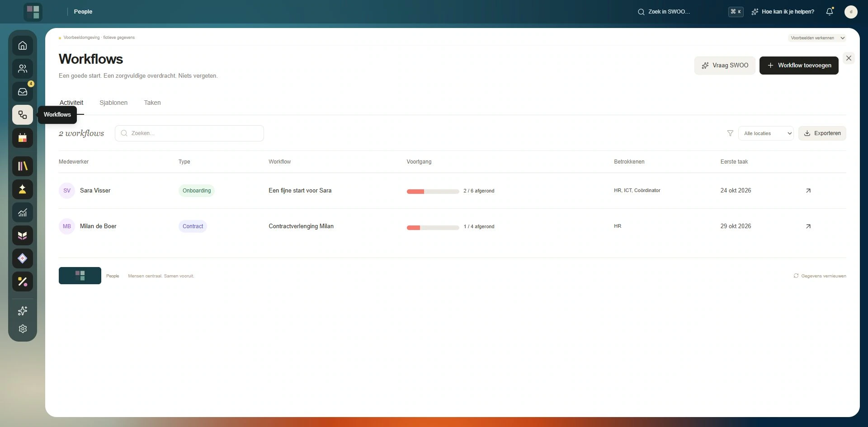868x427 pixels.
Task: Open the analytics chart icon in sidebar
Action: [x=23, y=212]
